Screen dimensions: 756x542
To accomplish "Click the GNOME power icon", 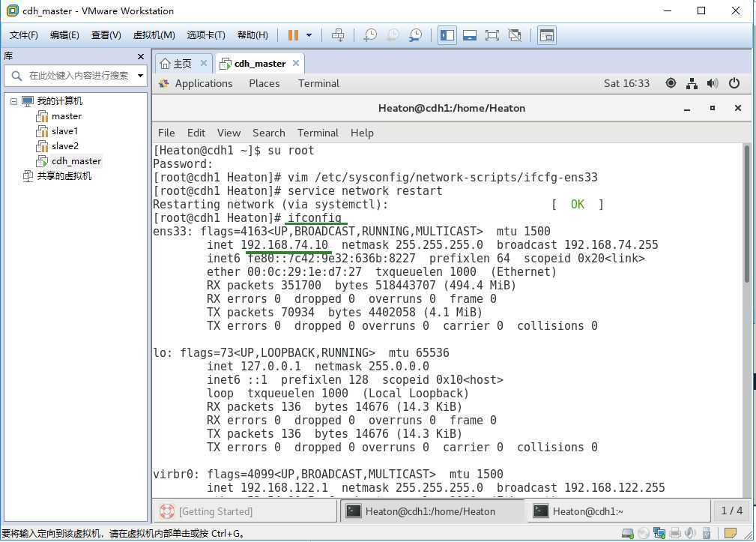I will click(x=734, y=83).
